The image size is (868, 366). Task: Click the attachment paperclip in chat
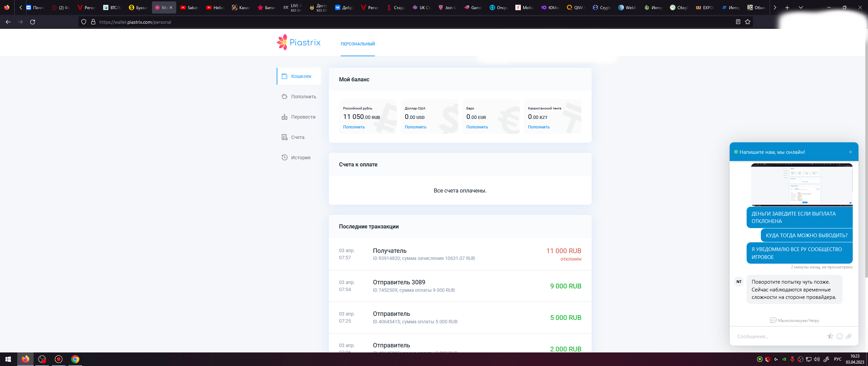[849, 336]
